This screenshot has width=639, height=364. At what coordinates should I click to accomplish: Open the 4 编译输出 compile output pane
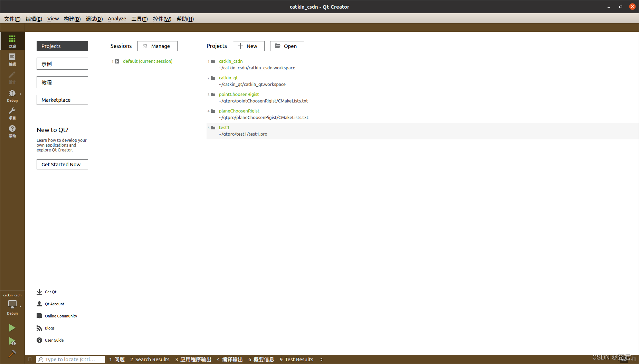pos(230,360)
